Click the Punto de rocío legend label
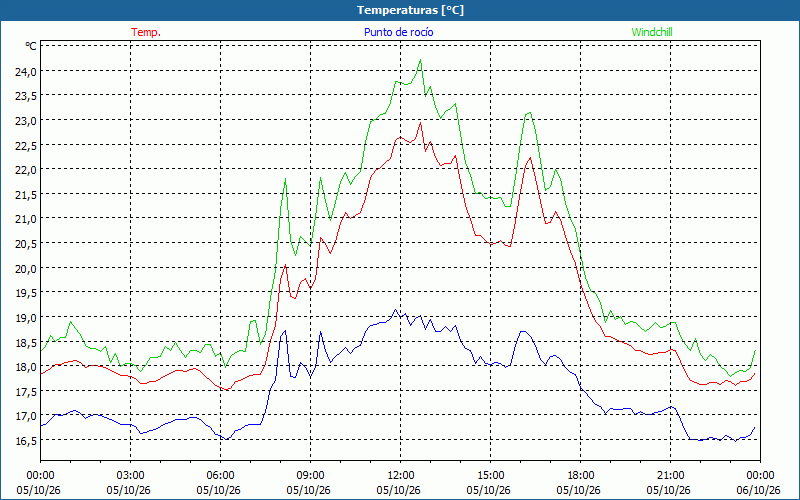The height and width of the screenshot is (500, 800). point(398,32)
